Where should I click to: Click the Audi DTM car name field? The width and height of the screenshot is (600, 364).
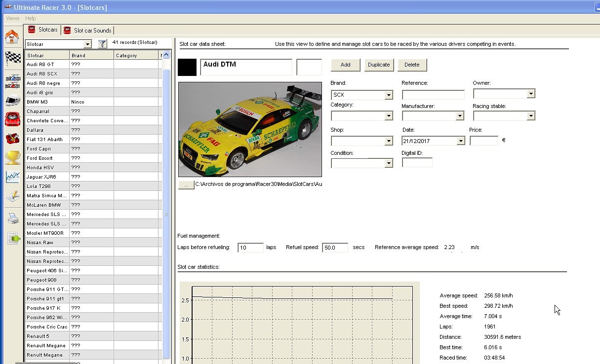[246, 67]
